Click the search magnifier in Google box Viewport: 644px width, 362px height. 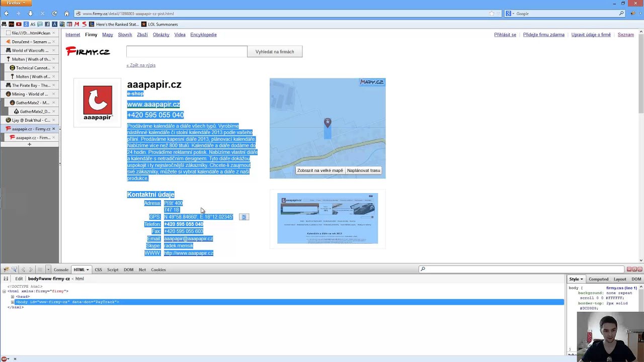[x=621, y=14]
